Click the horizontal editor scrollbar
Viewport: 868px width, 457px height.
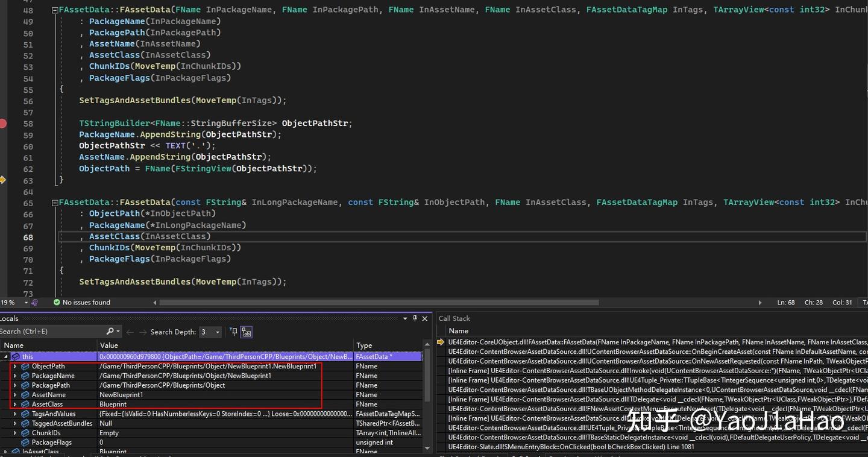click(x=379, y=303)
